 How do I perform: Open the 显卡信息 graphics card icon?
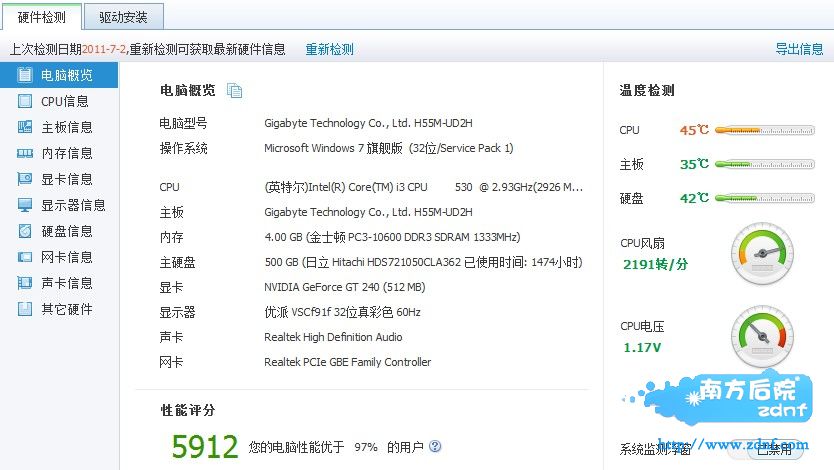24,179
